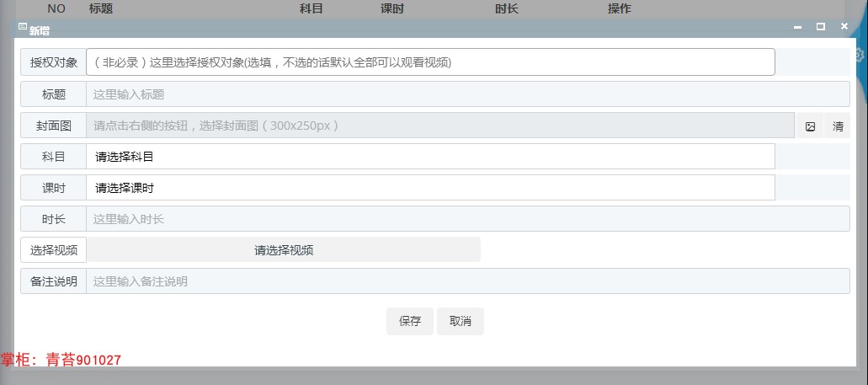The height and width of the screenshot is (385, 868).
Task: Open the 请选择课时 lesson dropdown
Action: pyautogui.click(x=430, y=189)
